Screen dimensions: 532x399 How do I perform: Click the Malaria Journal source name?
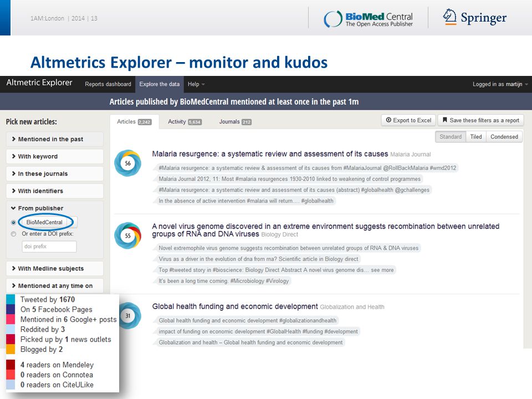pyautogui.click(x=410, y=155)
